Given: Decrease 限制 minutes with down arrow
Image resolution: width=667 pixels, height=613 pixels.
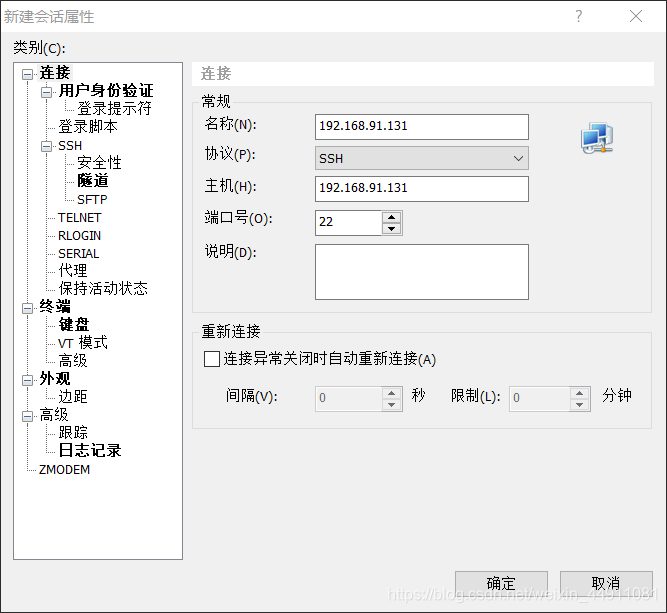Looking at the screenshot, I should pyautogui.click(x=579, y=405).
